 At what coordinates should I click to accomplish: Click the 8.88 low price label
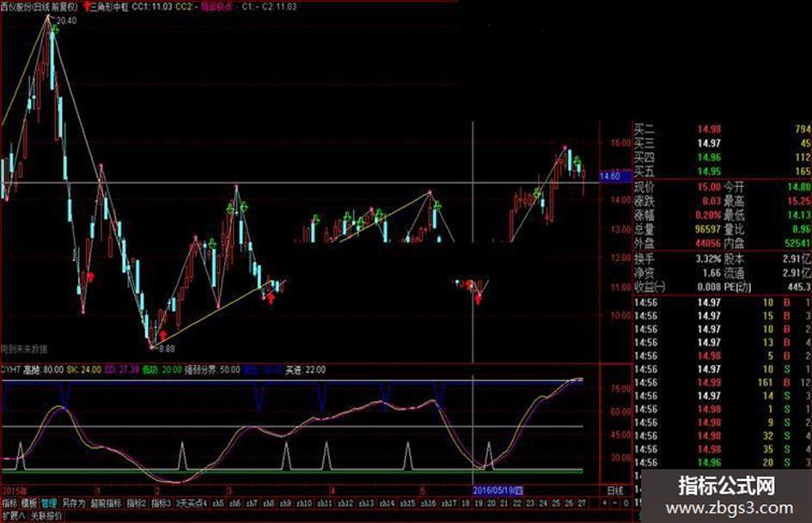[x=166, y=349]
